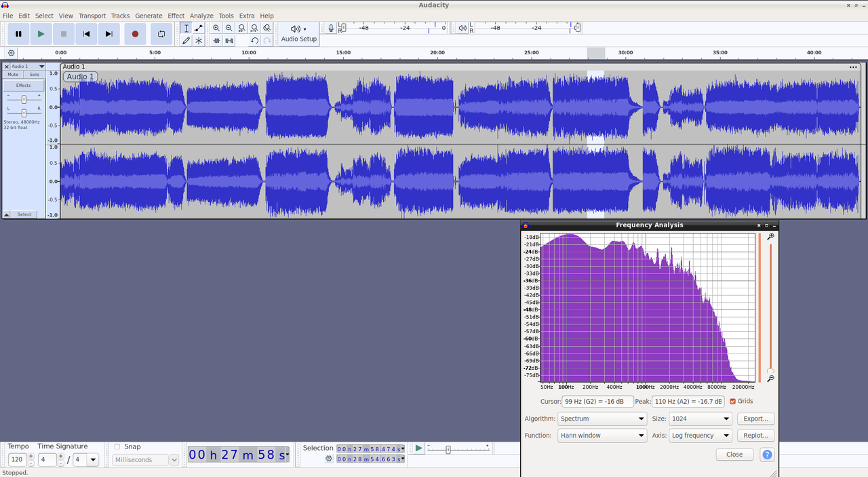Image resolution: width=868 pixels, height=477 pixels.
Task: Adjust the Audio 1 track gain slider
Action: (24, 99)
